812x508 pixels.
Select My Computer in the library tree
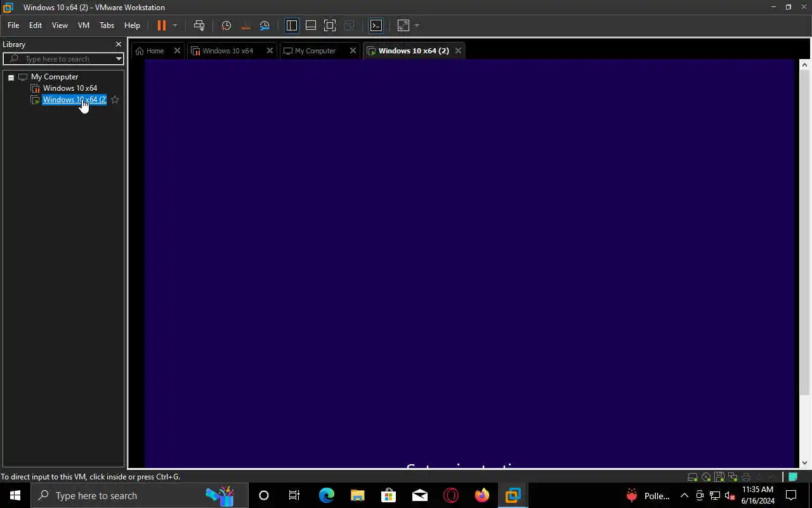tap(55, 77)
